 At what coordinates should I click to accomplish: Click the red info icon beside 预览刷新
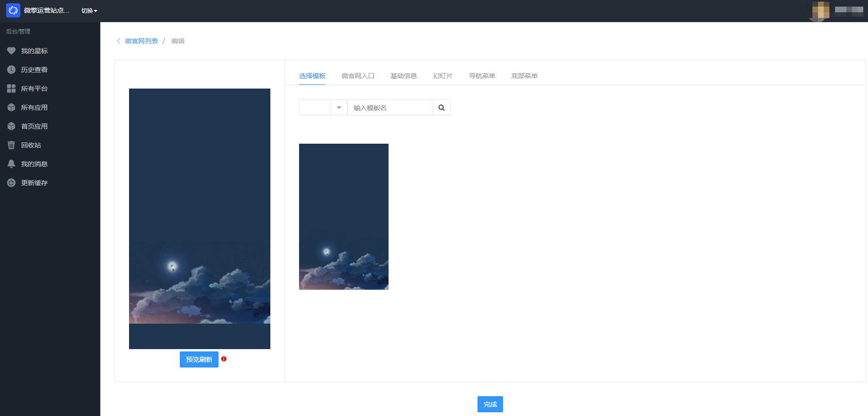click(x=224, y=359)
